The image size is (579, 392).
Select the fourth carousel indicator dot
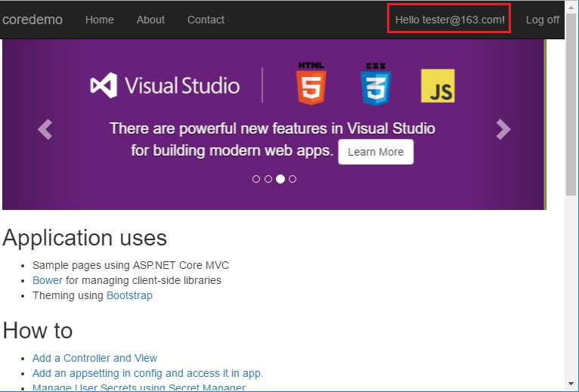click(293, 179)
